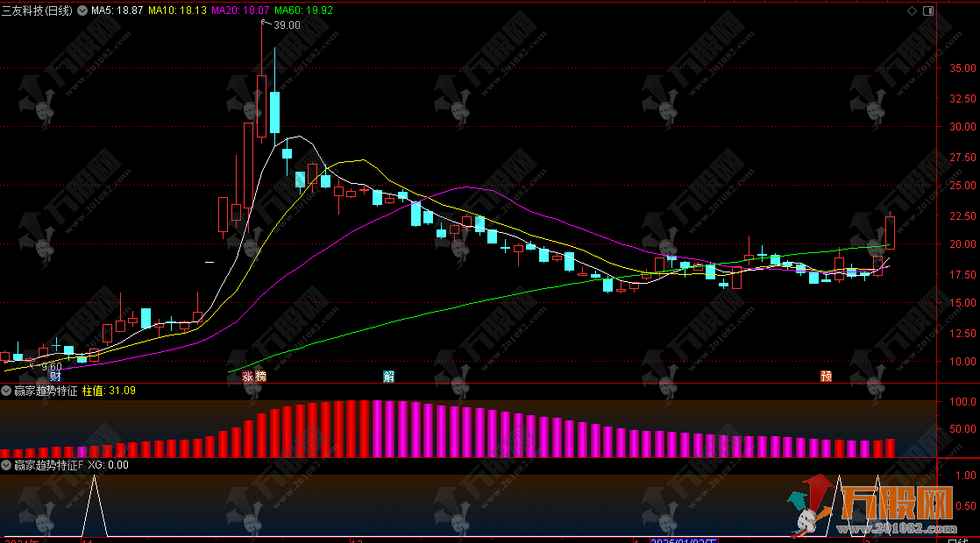This screenshot has width=980, height=543.
Task: Click the 25.00 price axis label
Action: pos(962,186)
